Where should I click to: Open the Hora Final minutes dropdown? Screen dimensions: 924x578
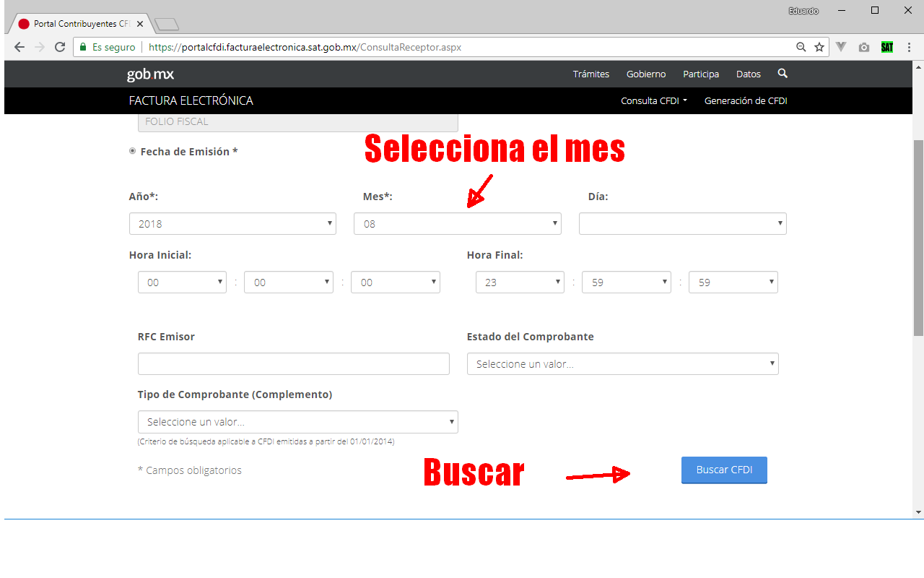627,282
